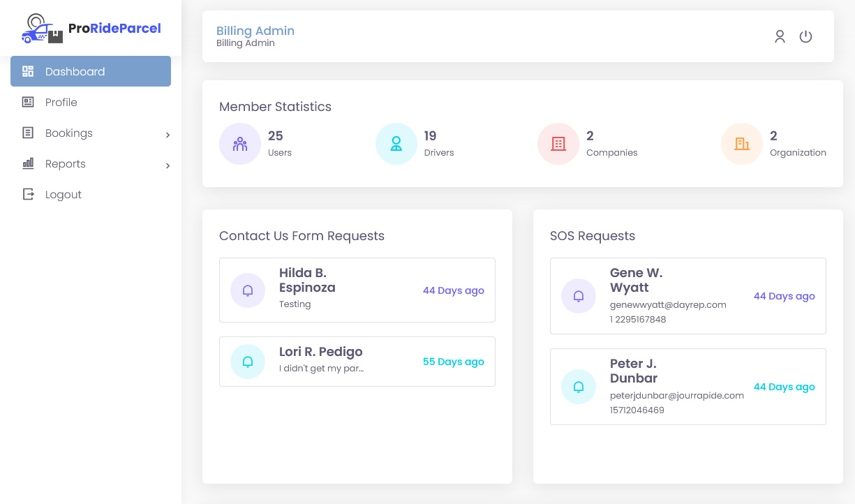Open the user profile icon in header
Viewport: 855px width, 504px height.
tap(780, 36)
